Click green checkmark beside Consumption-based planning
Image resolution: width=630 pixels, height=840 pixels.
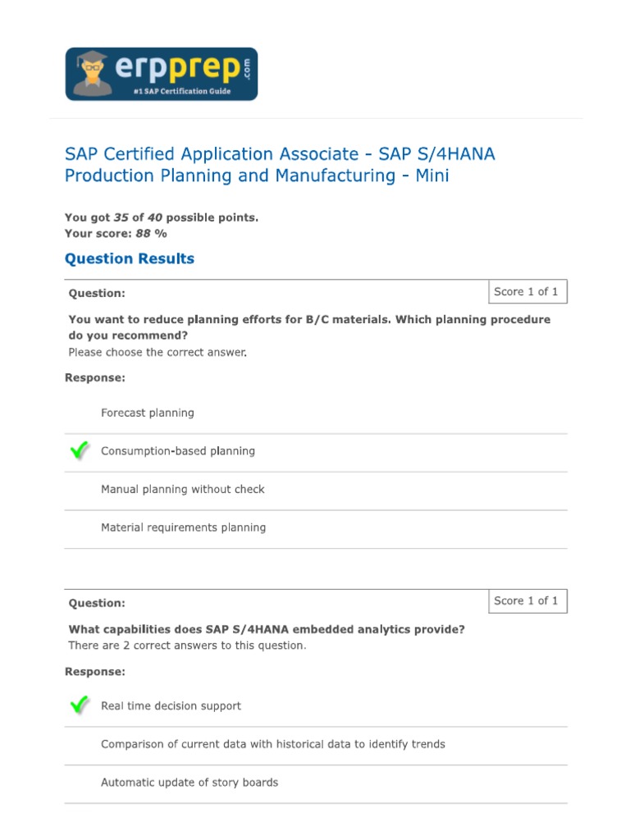[x=80, y=450]
